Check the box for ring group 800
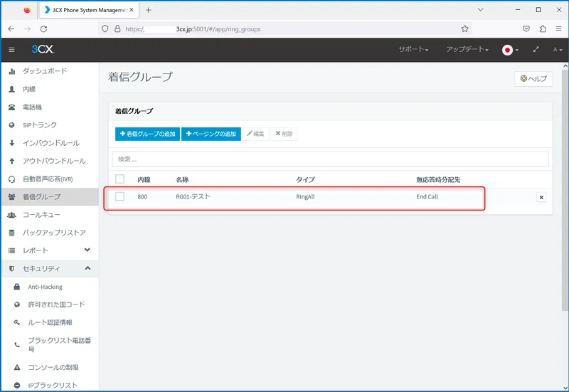Screen dimensions: 569x392 point(119,196)
